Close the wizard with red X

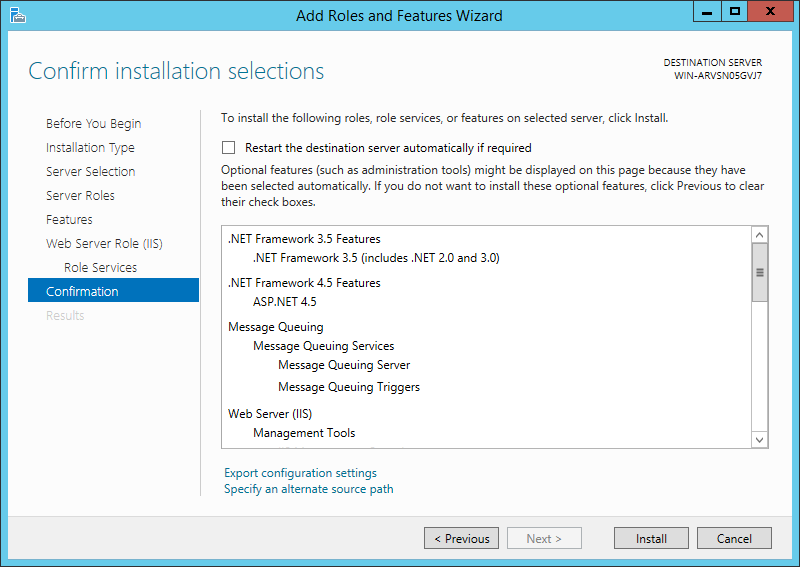[771, 12]
